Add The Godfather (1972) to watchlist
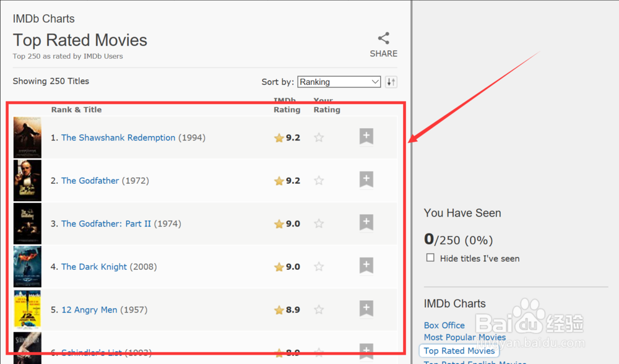 coord(366,180)
